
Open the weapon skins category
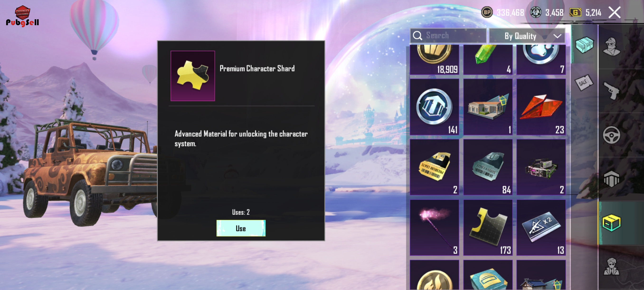coord(611,91)
